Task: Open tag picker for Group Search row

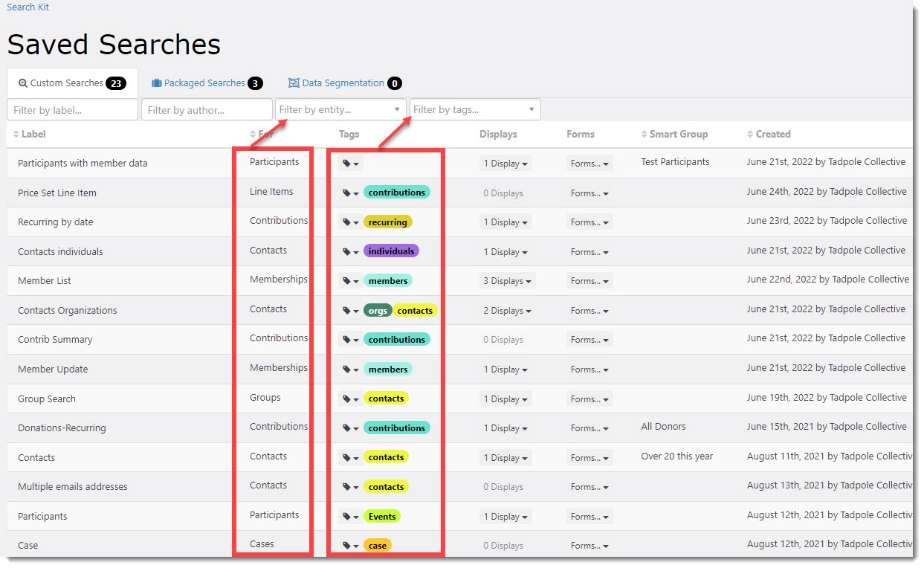Action: click(350, 398)
